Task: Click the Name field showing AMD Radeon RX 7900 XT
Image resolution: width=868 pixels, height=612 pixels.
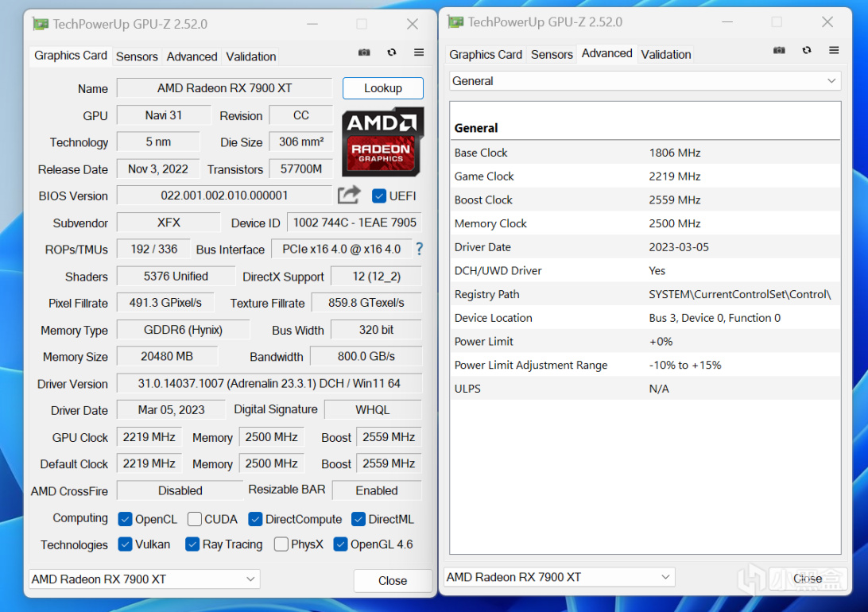Action: pyautogui.click(x=224, y=88)
